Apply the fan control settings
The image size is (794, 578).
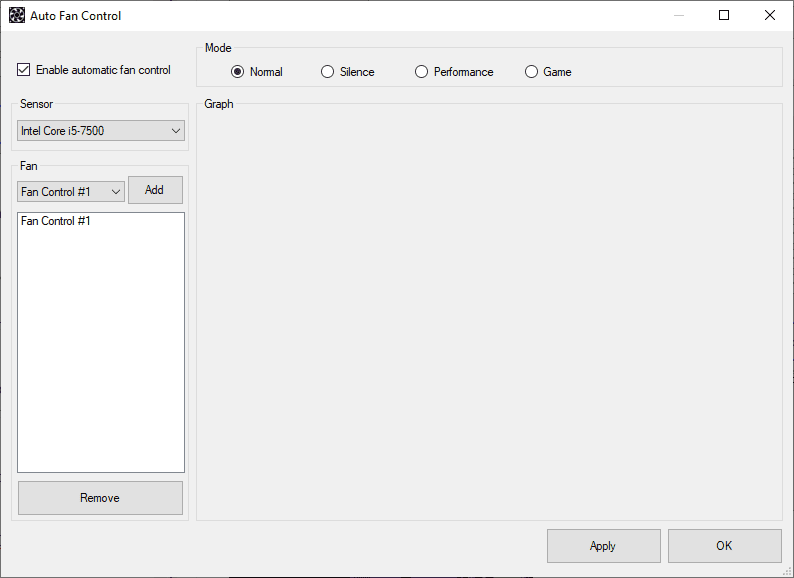(x=604, y=546)
